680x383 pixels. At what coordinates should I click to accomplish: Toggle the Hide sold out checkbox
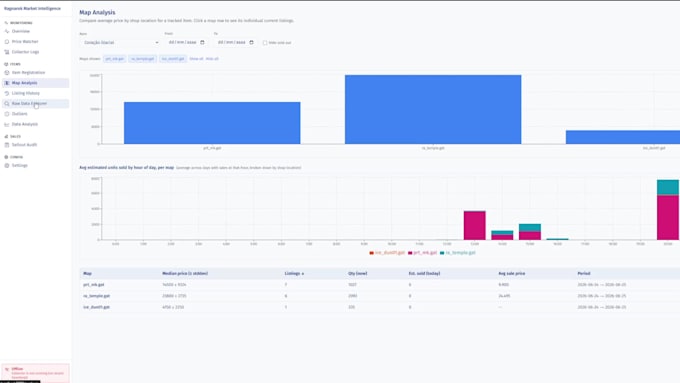tap(265, 43)
